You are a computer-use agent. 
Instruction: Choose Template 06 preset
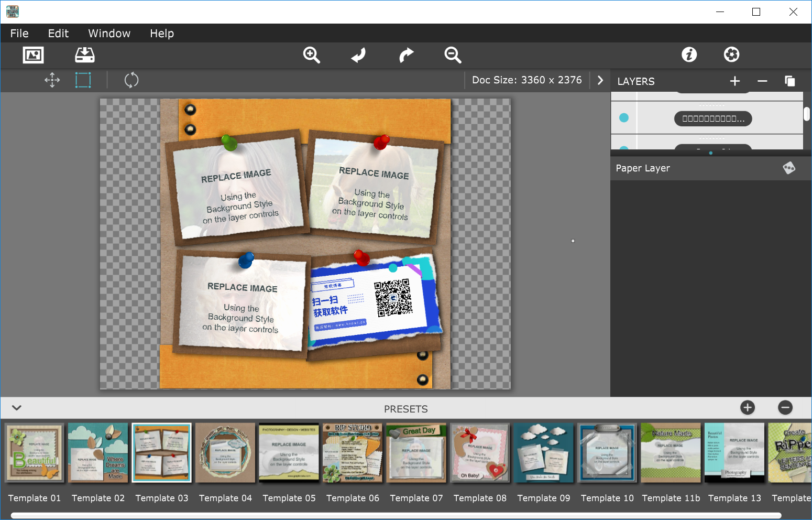[x=353, y=453]
